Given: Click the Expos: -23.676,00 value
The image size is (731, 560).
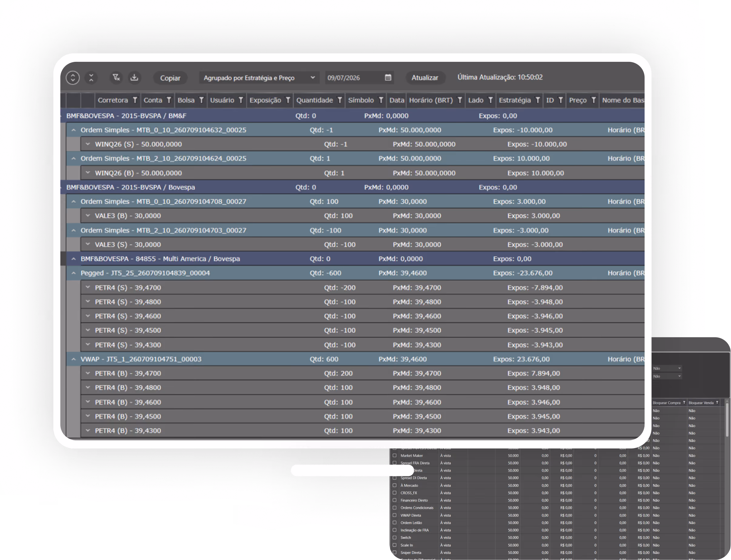Looking at the screenshot, I should pyautogui.click(x=523, y=273).
